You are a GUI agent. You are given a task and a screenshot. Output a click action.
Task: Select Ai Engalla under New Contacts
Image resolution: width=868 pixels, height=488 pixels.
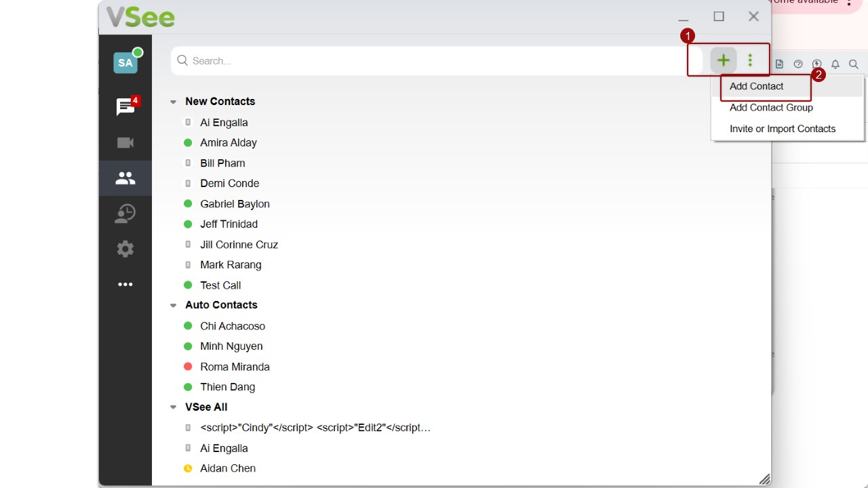coord(224,123)
